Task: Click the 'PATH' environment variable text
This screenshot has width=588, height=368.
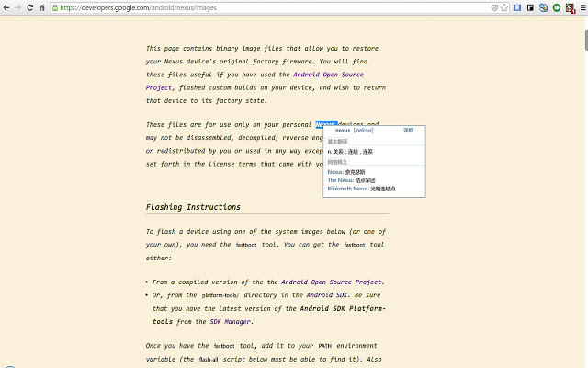Action: (x=324, y=346)
